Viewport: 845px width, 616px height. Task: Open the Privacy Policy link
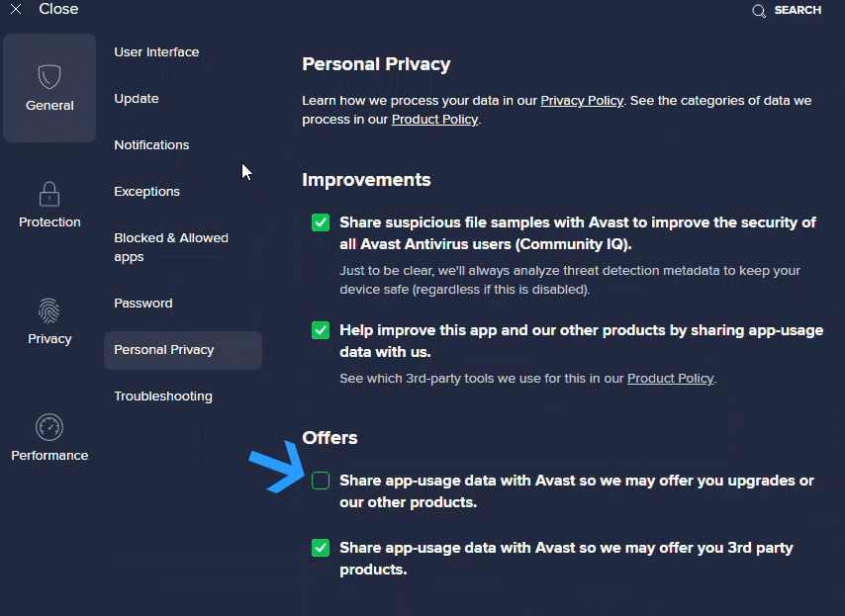pyautogui.click(x=582, y=101)
